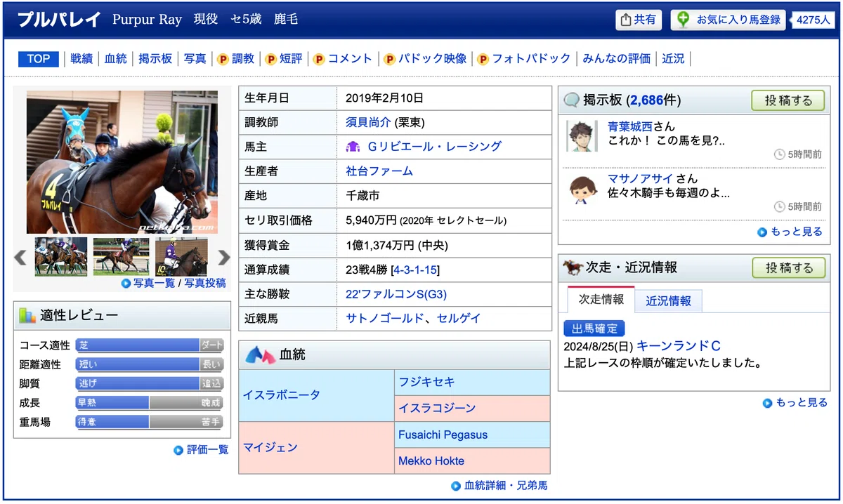
Task: Open the マサノアサイ username link
Action: 641,180
